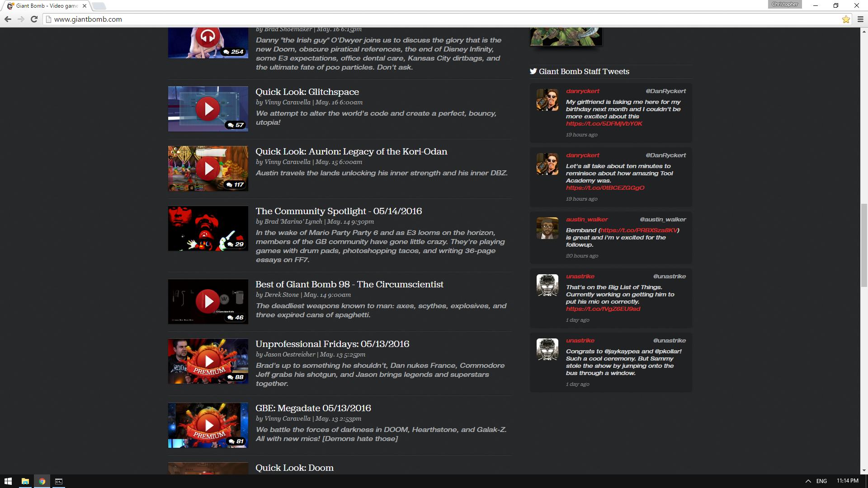Play the Quick Look: Glitchspace video

coord(208,109)
